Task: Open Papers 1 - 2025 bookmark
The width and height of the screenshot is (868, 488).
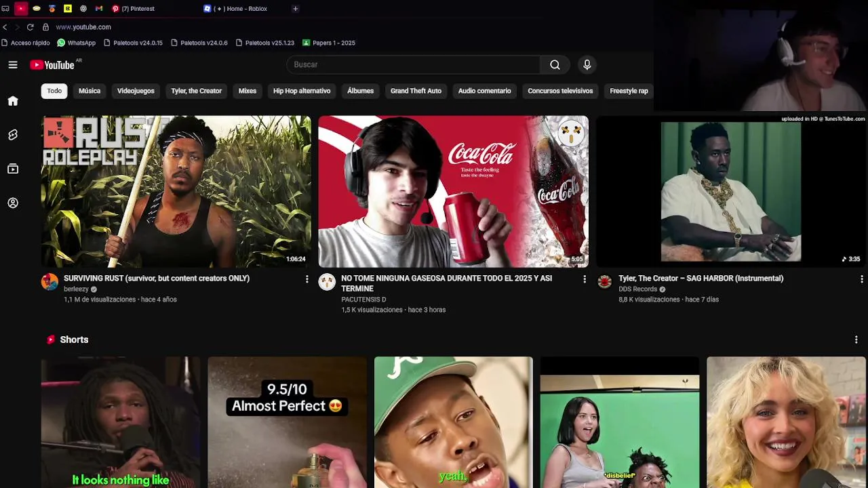Action: [x=329, y=43]
